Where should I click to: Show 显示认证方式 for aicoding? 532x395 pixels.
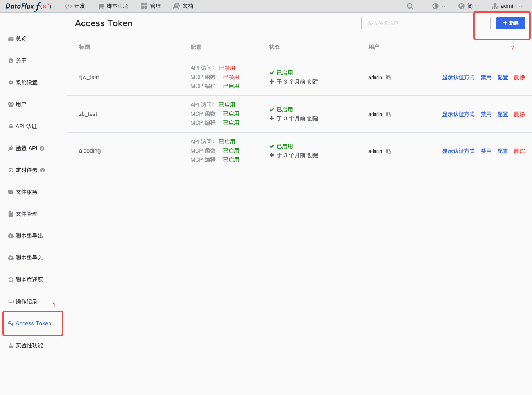click(x=458, y=151)
